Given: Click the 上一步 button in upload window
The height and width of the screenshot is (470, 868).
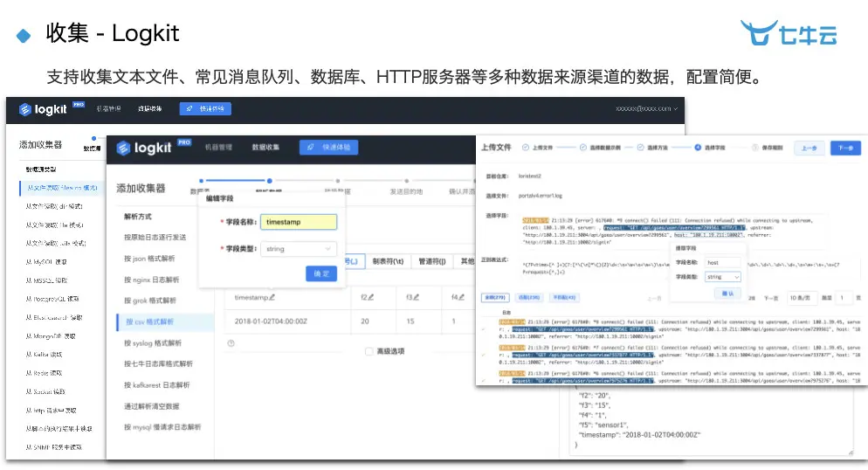Looking at the screenshot, I should click(809, 148).
